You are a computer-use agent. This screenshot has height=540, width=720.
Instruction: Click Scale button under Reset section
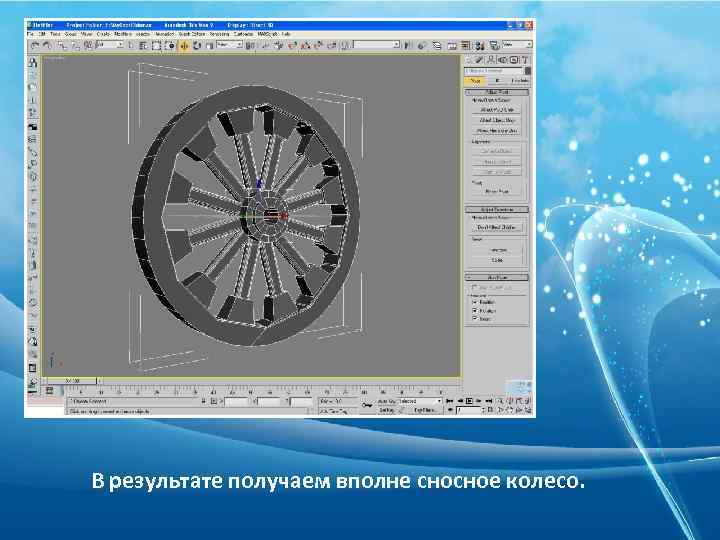pos(498,260)
